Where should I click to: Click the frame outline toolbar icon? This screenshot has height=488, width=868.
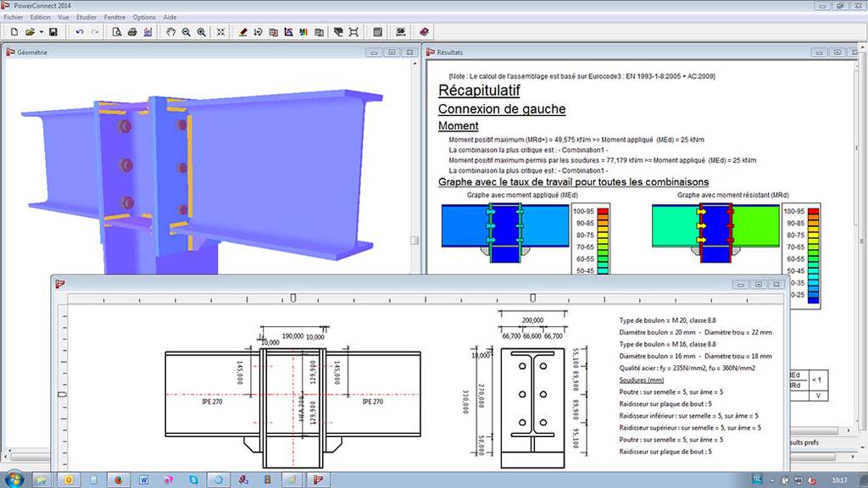tap(353, 32)
